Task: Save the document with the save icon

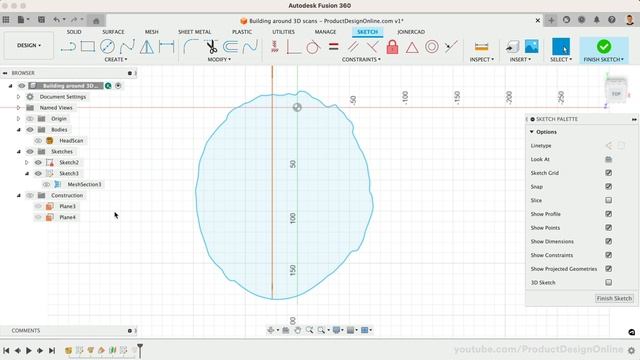Action: [x=41, y=20]
